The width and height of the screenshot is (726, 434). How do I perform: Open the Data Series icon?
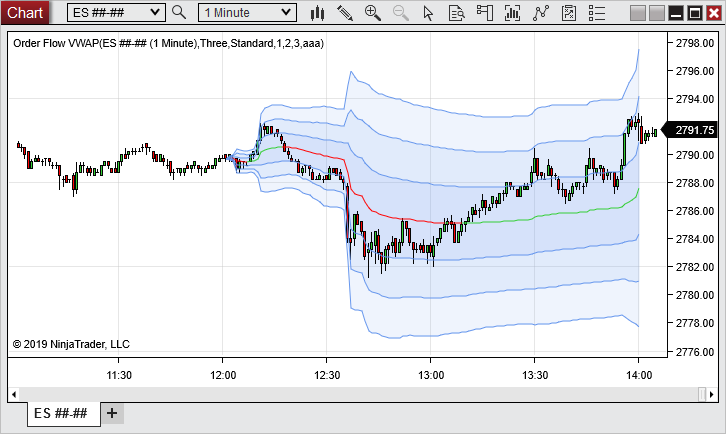[513, 13]
